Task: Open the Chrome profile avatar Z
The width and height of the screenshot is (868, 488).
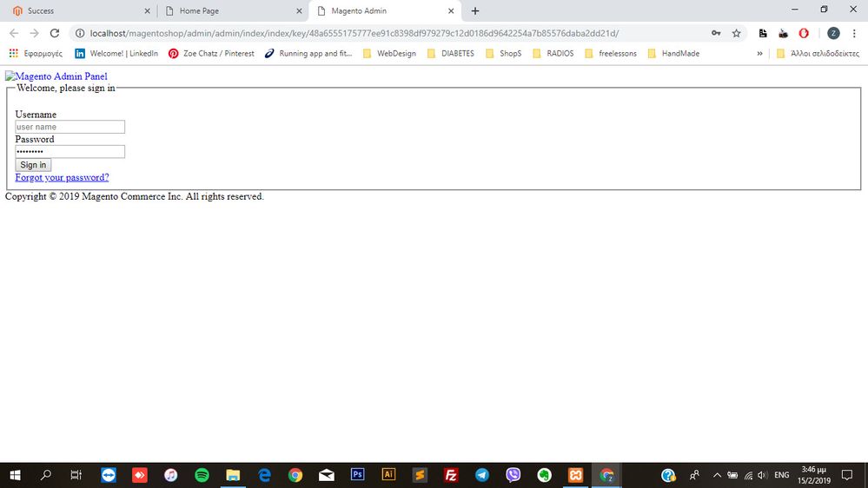Action: [833, 33]
